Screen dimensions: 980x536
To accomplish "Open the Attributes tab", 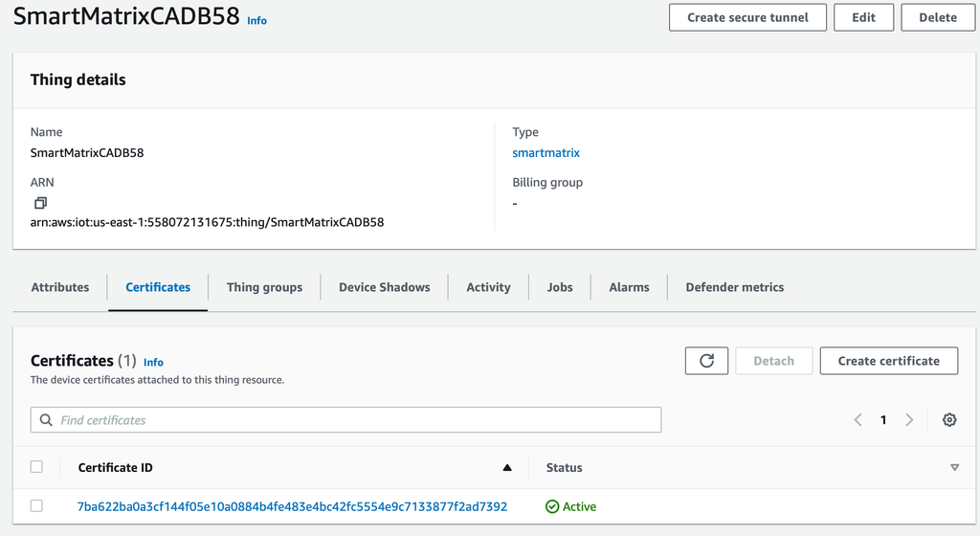I will 60,287.
